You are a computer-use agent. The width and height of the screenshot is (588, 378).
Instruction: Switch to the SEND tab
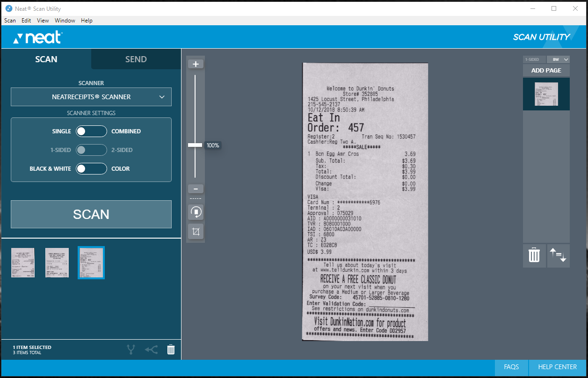pos(136,59)
